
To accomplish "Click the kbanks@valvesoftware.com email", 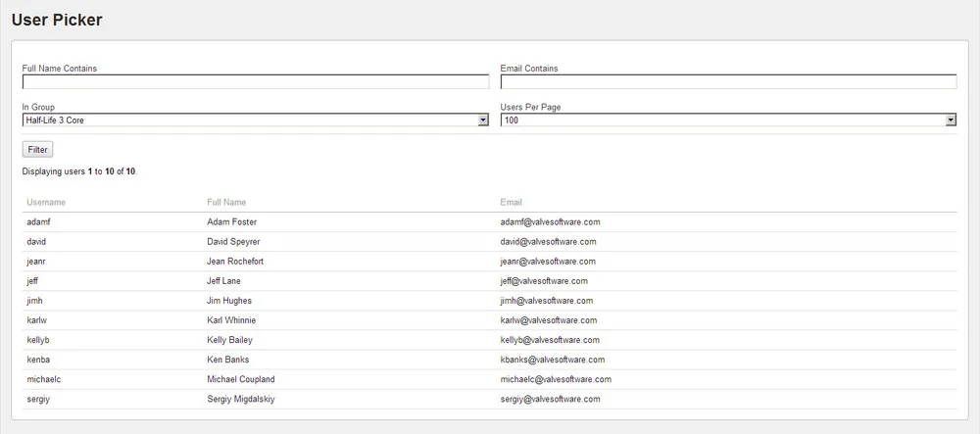I will (552, 360).
